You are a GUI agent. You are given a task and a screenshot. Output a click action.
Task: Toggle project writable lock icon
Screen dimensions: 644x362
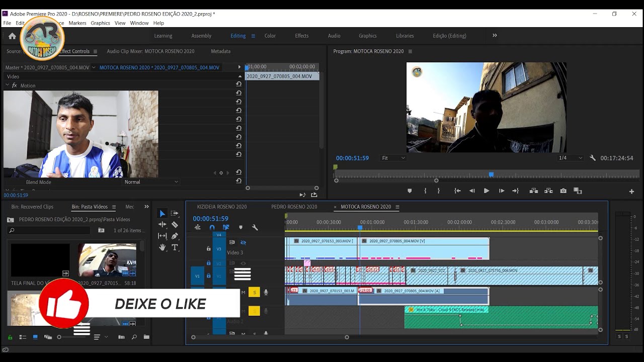[10, 337]
